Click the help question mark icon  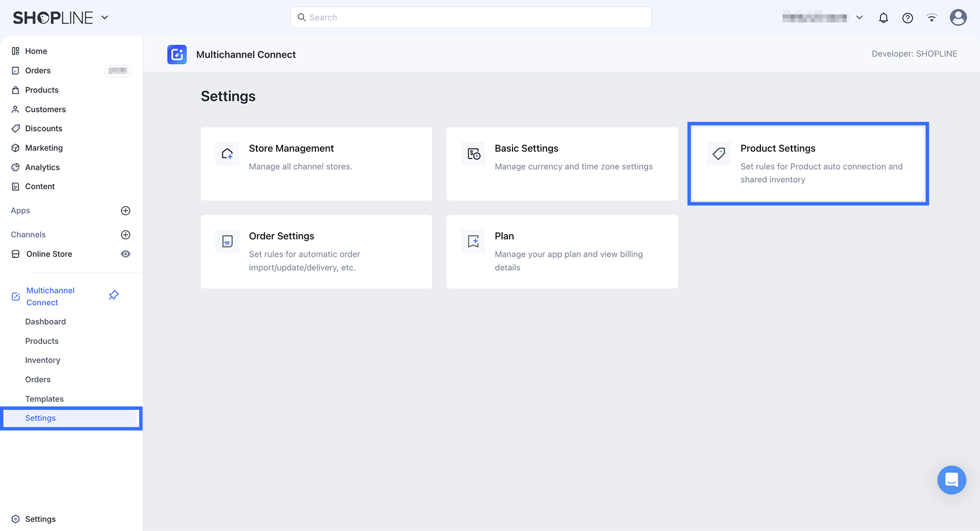coord(907,18)
